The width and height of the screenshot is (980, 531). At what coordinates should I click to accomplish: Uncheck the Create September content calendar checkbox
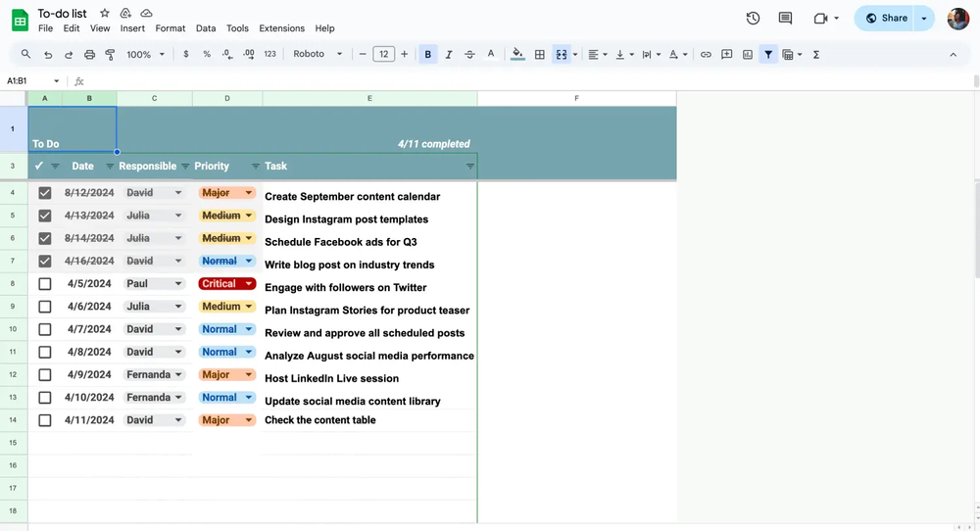(45, 193)
